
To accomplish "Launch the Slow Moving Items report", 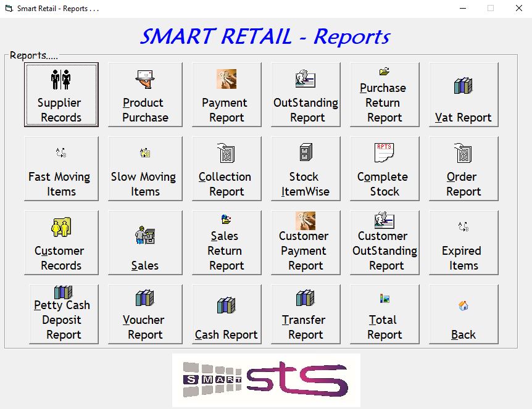I will coord(145,168).
